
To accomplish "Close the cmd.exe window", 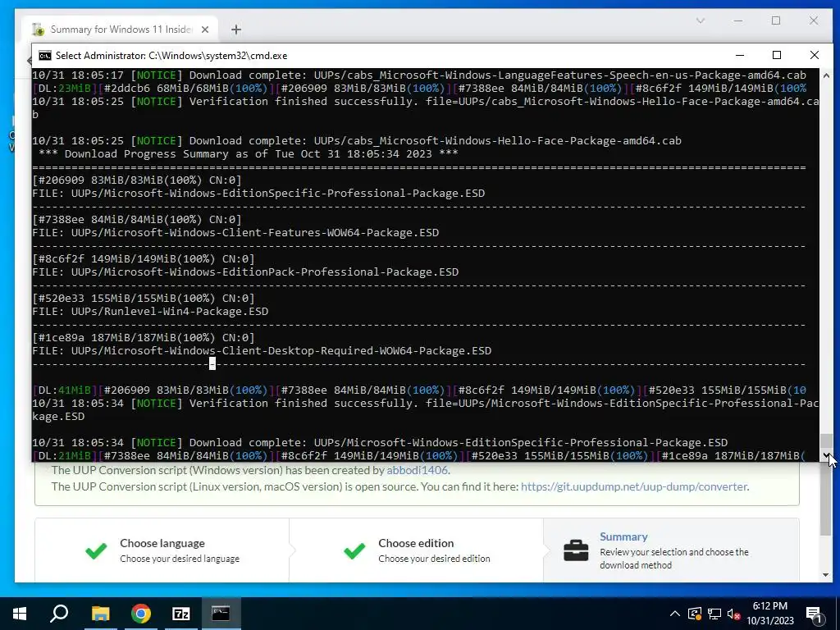I will coord(815,55).
